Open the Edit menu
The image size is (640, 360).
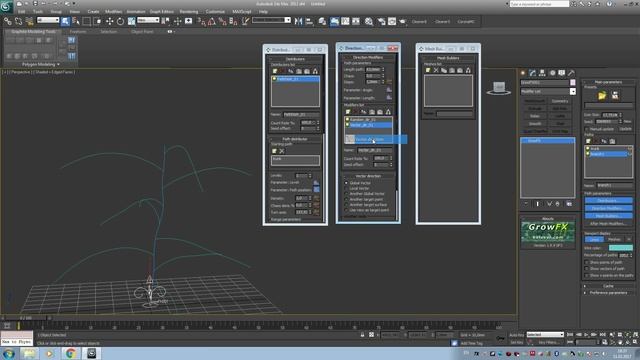(21, 12)
